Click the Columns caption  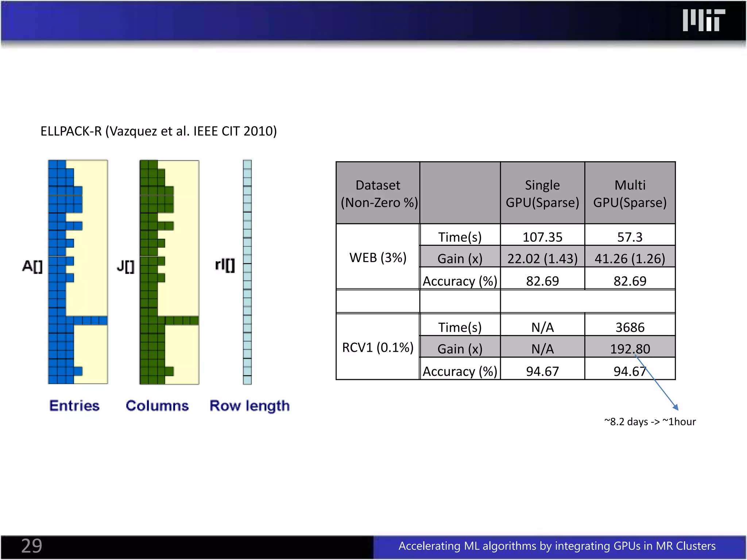[x=157, y=406]
